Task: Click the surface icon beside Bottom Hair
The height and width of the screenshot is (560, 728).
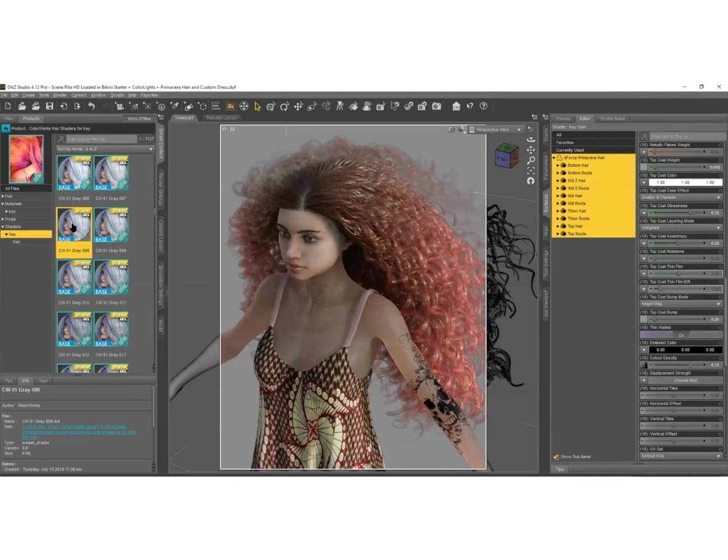Action: 563,165
